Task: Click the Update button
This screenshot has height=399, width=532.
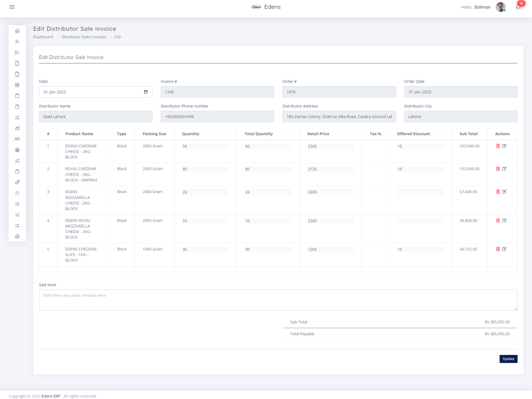Action: coord(508,359)
